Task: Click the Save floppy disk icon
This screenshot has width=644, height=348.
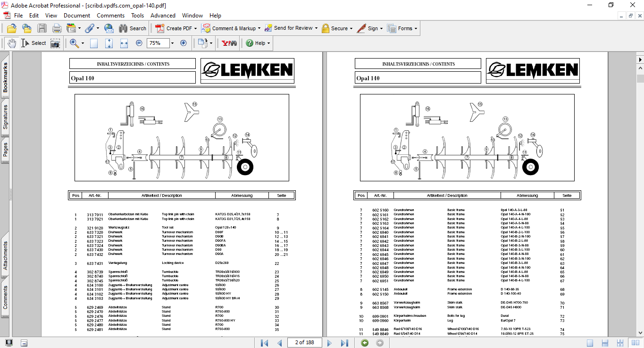Action: 42,28
